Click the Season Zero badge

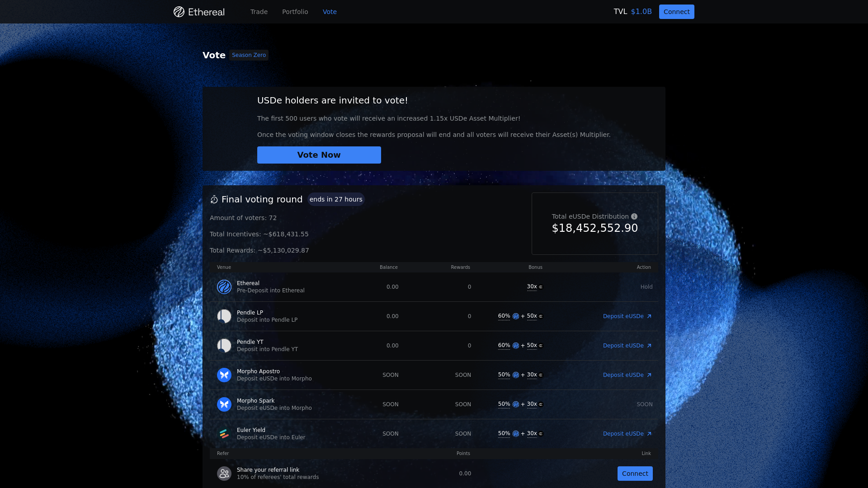point(249,55)
